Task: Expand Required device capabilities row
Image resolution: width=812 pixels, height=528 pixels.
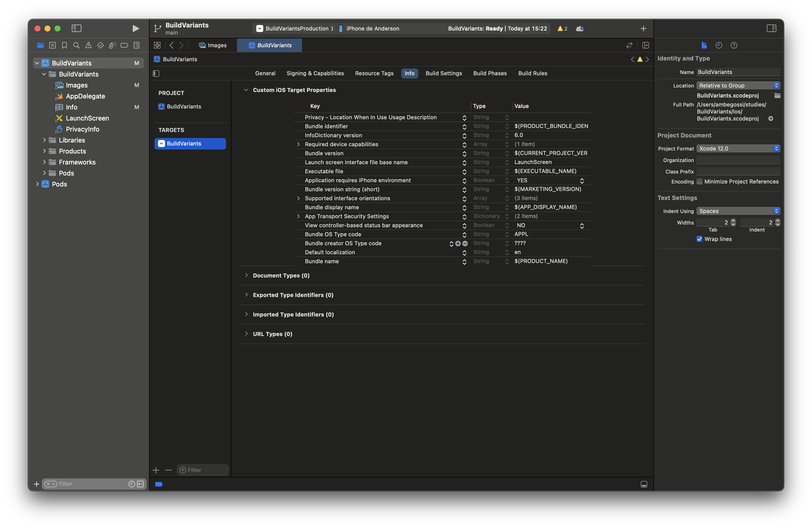Action: [x=298, y=144]
